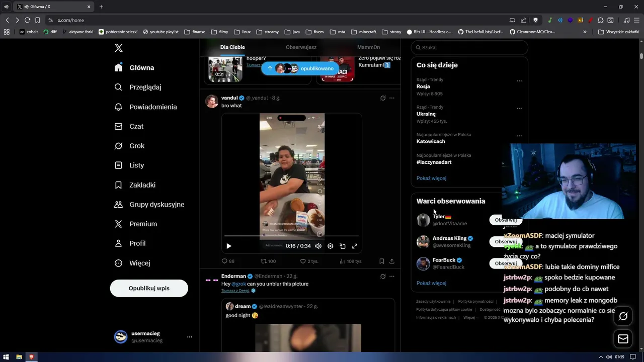Open options for Rosja trend
The image size is (644, 362).
519,80
